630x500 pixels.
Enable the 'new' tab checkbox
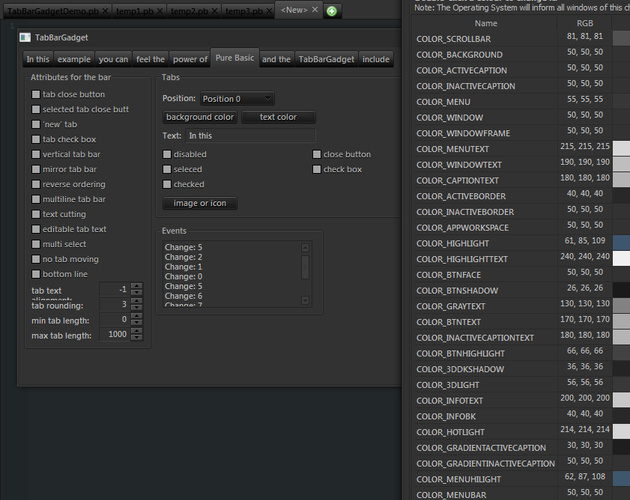click(36, 124)
